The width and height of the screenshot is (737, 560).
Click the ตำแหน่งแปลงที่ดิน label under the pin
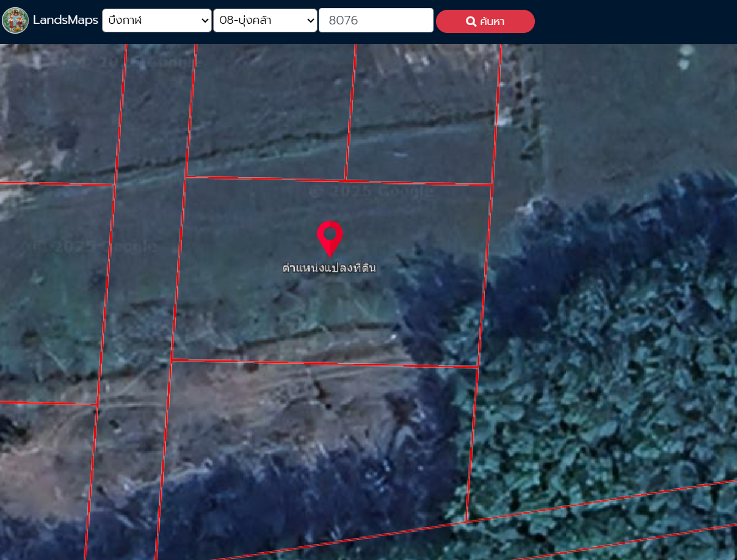coord(330,267)
